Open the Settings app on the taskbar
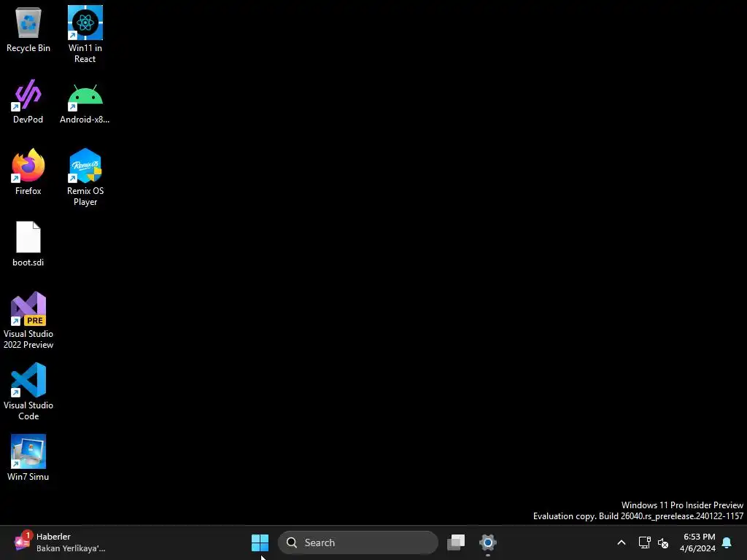 [488, 542]
